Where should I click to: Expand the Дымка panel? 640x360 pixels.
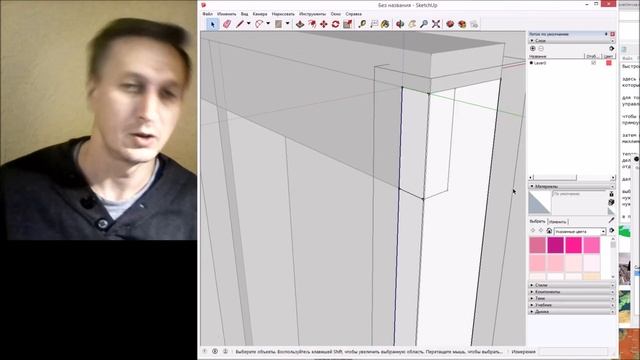[571, 311]
